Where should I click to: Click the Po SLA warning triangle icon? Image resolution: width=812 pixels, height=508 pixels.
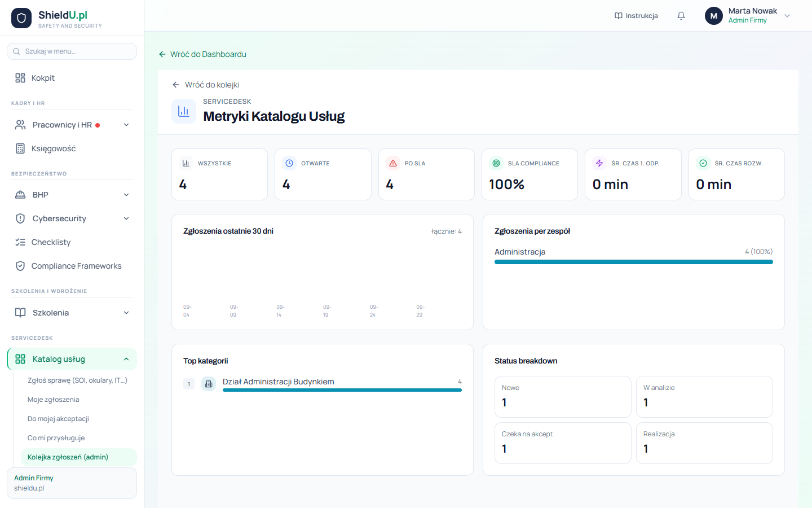[393, 163]
